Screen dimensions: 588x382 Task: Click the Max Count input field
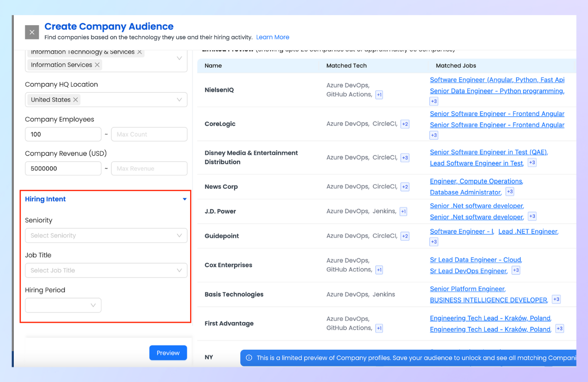[x=149, y=135]
